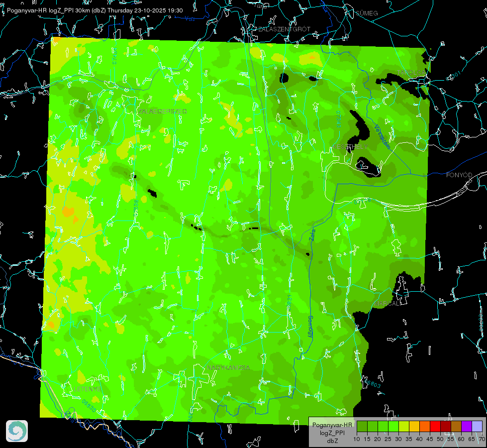487x448 pixels.
Task: Click the KESZTHELY town label
Action: click(350, 146)
